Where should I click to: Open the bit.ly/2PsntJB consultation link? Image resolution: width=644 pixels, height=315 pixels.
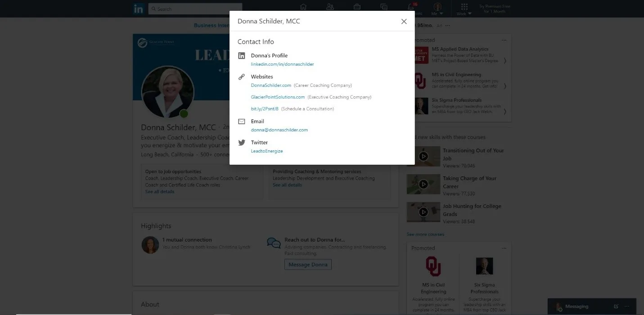point(265,109)
